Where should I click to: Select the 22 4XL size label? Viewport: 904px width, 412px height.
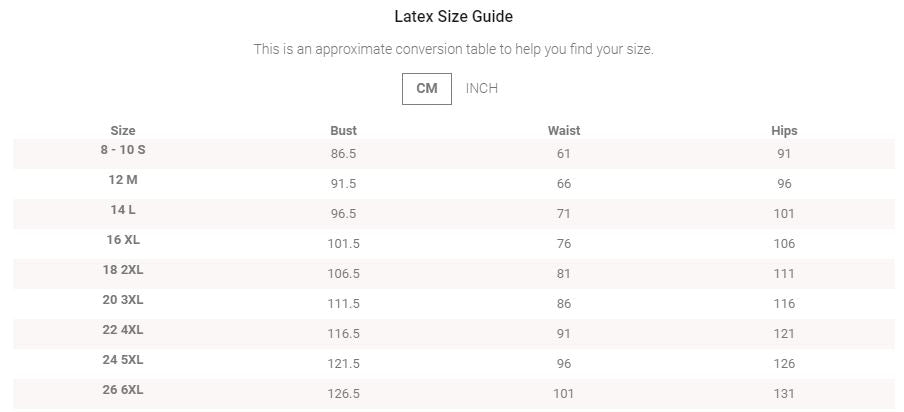123,329
